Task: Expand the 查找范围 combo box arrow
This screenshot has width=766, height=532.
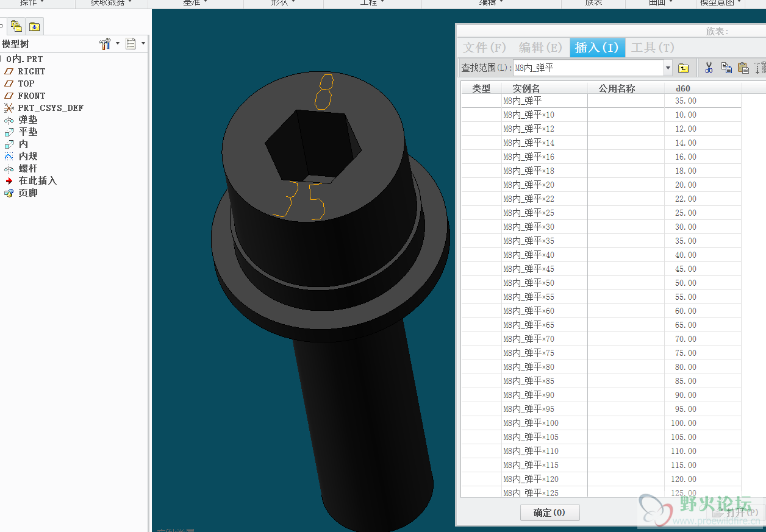Action: 668,68
